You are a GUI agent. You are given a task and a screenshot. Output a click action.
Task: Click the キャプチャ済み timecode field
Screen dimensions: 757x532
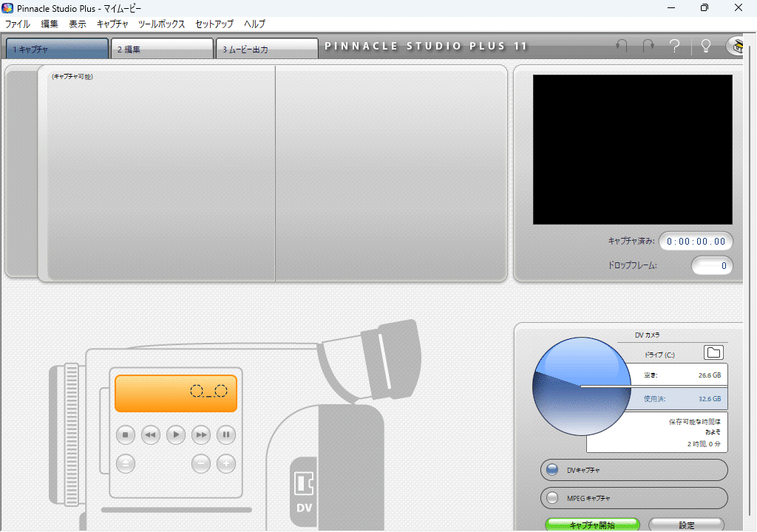[696, 242]
